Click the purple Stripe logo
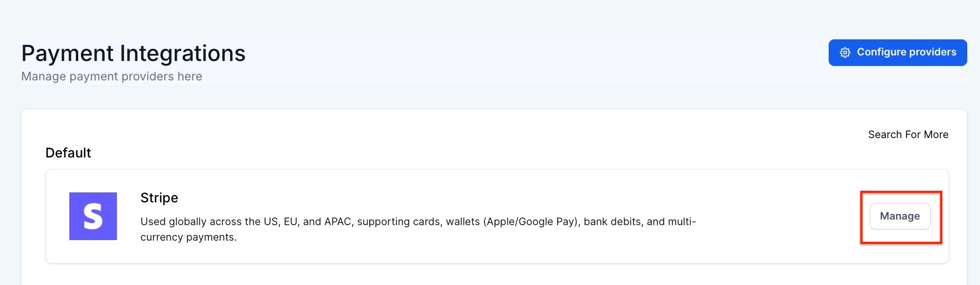Image resolution: width=980 pixels, height=285 pixels. point(93,216)
